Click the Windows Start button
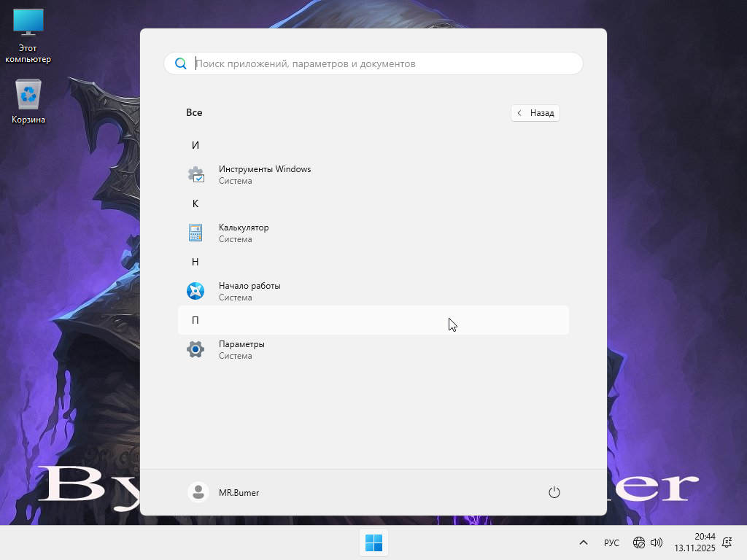The height and width of the screenshot is (560, 747). (373, 542)
